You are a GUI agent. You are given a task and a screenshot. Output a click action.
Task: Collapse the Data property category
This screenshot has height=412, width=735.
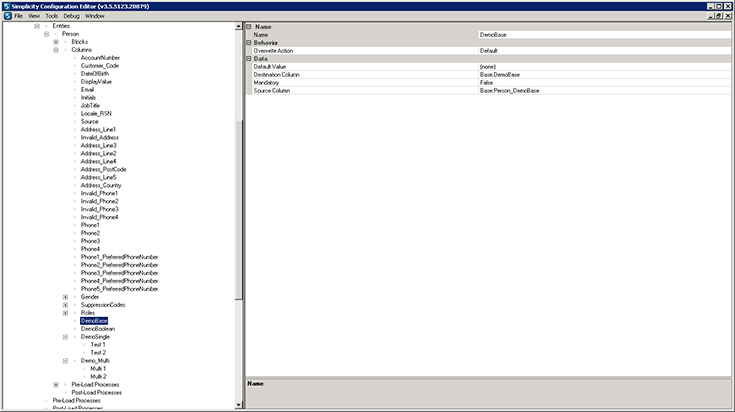click(x=249, y=59)
